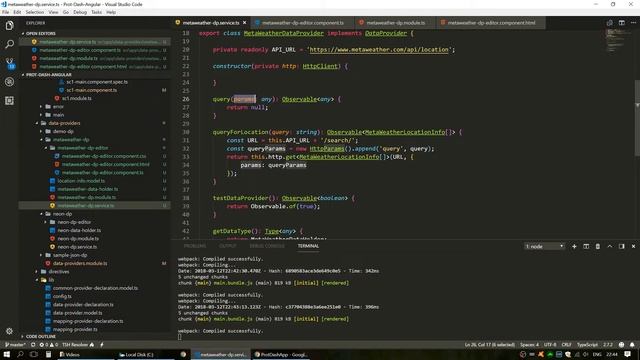Show the Problems panel tab
640x360 pixels.
click(195, 246)
